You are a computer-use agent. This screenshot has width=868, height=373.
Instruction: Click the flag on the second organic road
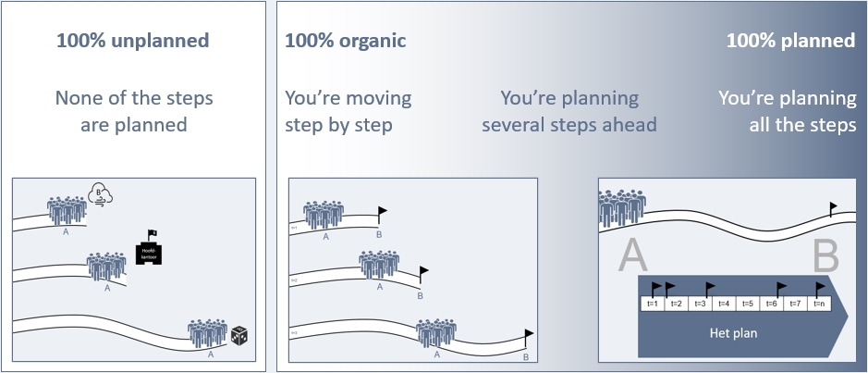tap(423, 276)
